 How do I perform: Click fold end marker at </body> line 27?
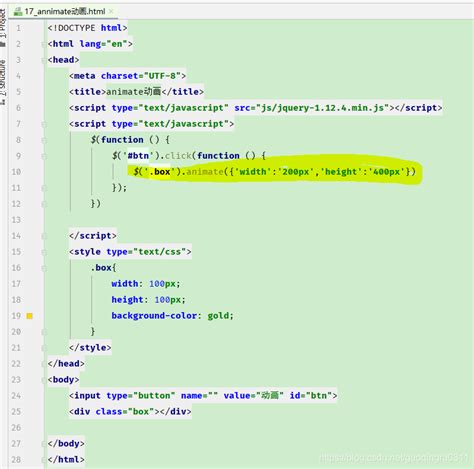coord(44,444)
